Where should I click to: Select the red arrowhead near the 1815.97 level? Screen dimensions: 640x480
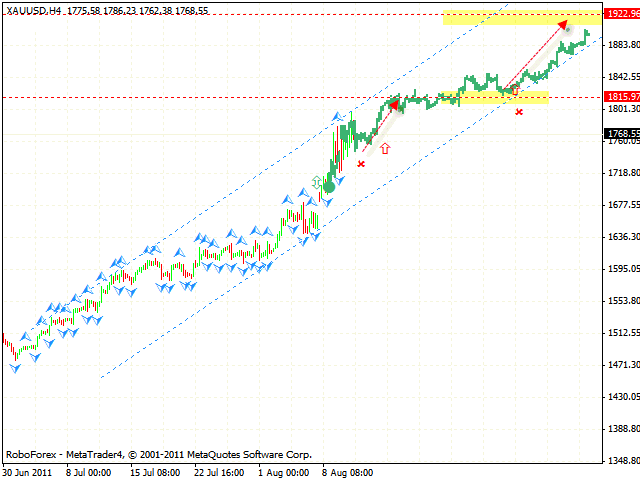point(393,104)
